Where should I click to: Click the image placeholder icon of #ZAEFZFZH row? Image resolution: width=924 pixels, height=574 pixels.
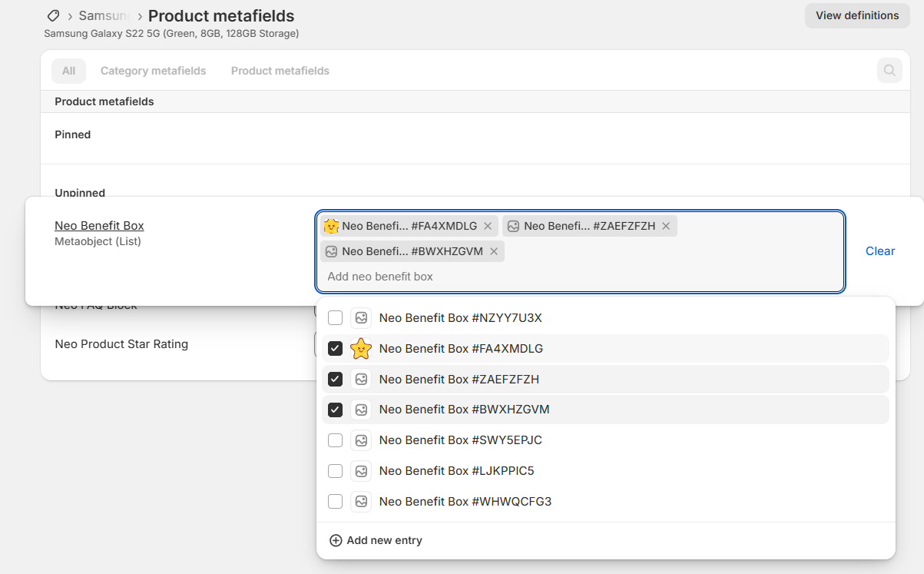click(x=361, y=380)
